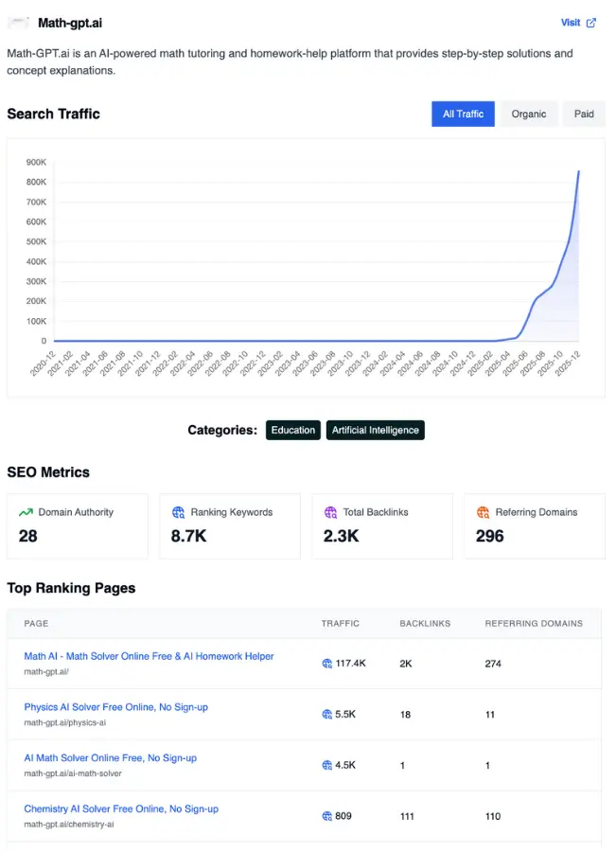Sort the table by the Traffic column
Image resolution: width=616 pixels, height=852 pixels.
tap(341, 623)
